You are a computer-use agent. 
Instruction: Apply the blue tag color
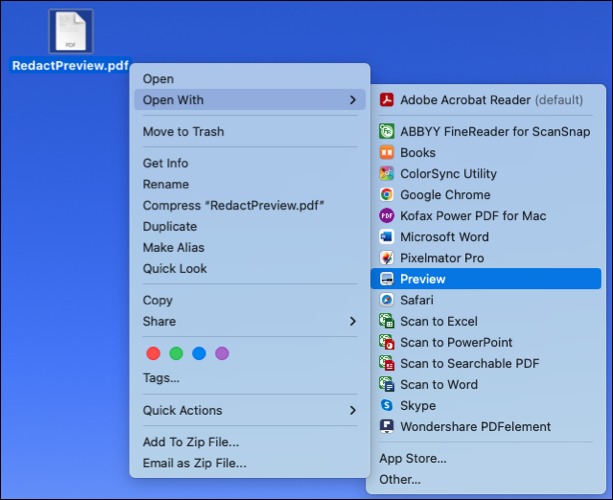click(x=199, y=353)
